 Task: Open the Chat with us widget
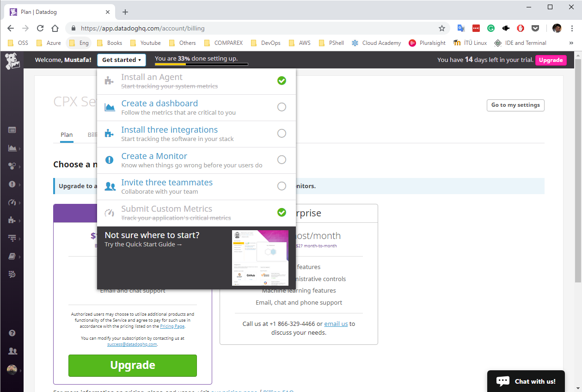pyautogui.click(x=526, y=381)
